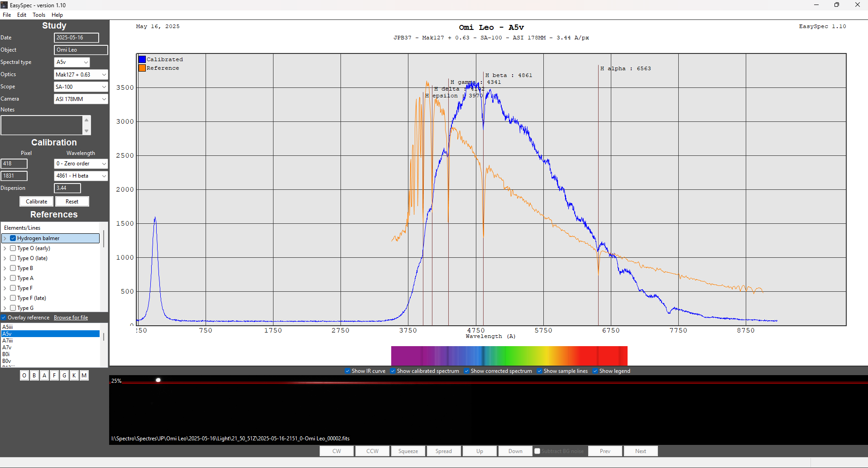This screenshot has height=468, width=868.
Task: Open the Camera dropdown ASI 178MM
Action: point(81,99)
